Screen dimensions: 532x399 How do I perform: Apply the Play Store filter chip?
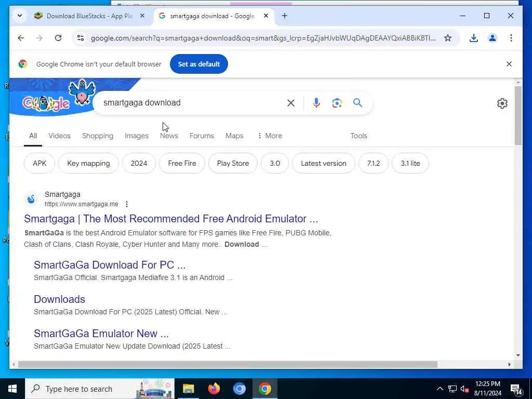pos(233,163)
